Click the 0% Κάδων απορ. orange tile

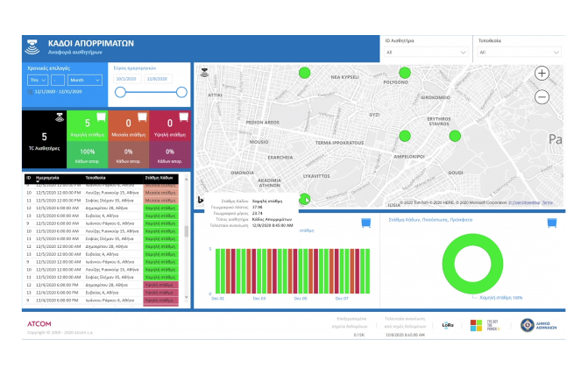pyautogui.click(x=129, y=155)
